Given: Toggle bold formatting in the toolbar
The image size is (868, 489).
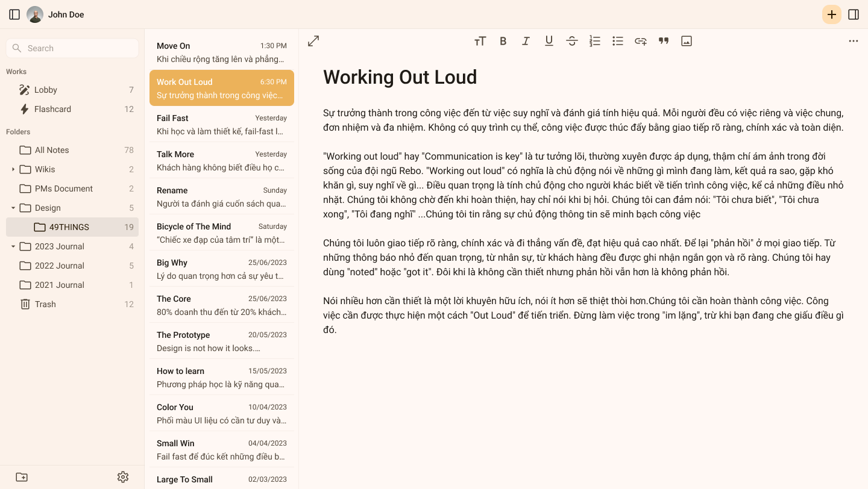Looking at the screenshot, I should click(503, 41).
